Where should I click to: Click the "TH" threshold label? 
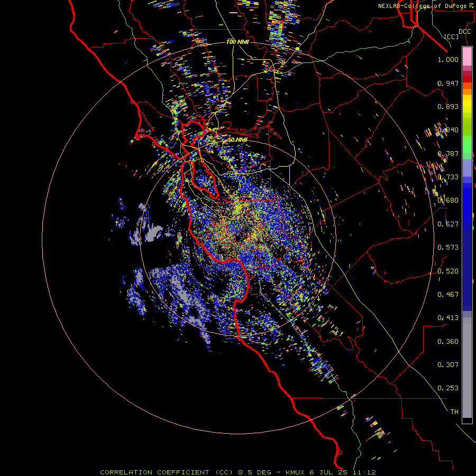454,412
